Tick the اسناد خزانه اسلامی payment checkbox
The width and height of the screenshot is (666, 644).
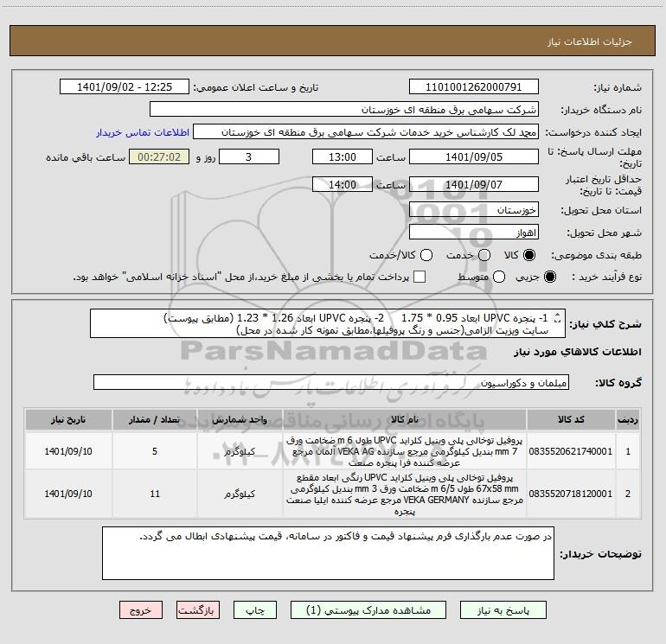tap(419, 277)
